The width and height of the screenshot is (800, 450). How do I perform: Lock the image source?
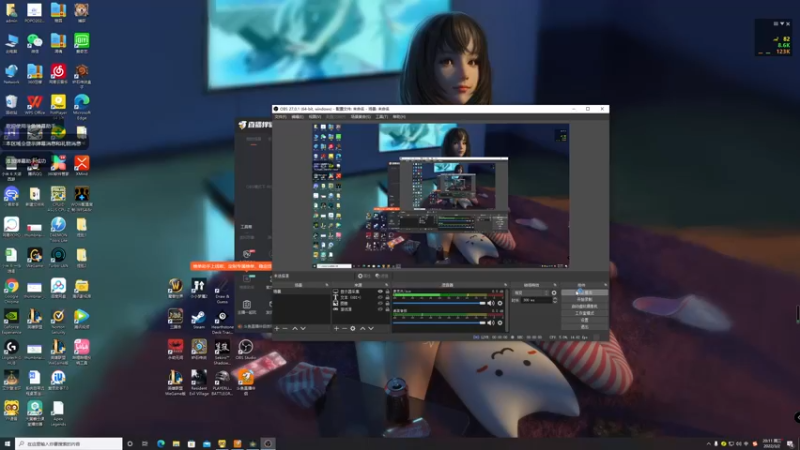(387, 303)
